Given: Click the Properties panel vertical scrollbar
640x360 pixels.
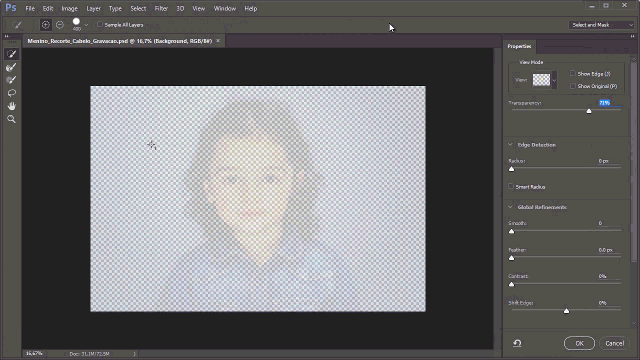Looking at the screenshot, I should 633,162.
